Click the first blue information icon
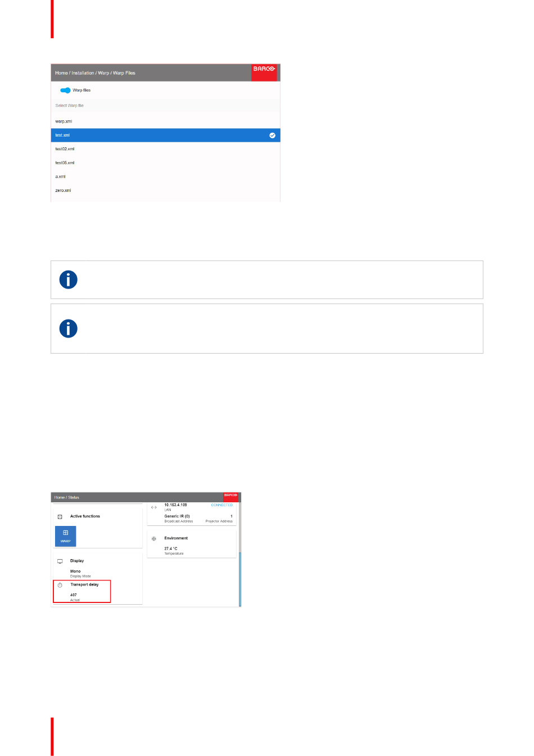The image size is (534, 756). coord(69,280)
